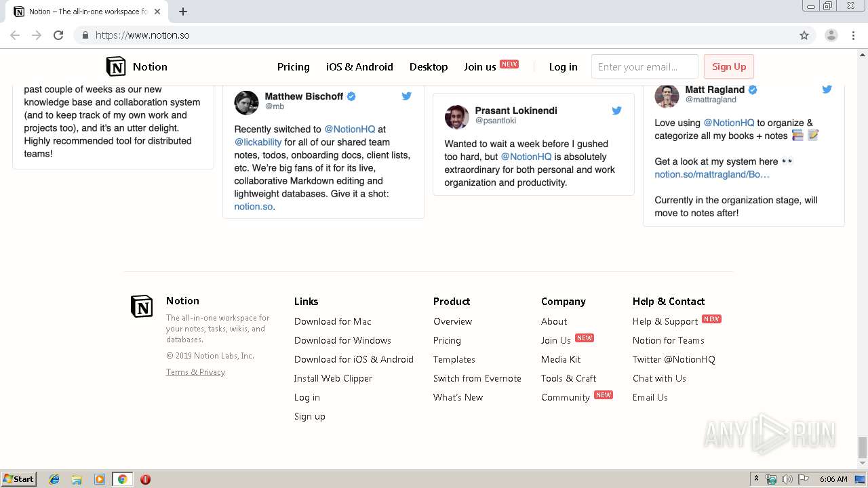Open file explorer from taskbar
Image resolution: width=868 pixels, height=488 pixels.
point(77,479)
